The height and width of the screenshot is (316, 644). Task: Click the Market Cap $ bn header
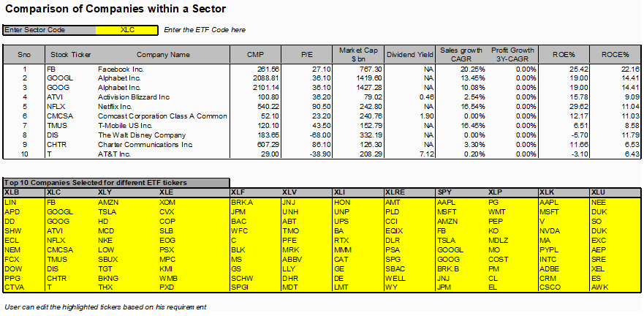(357, 55)
